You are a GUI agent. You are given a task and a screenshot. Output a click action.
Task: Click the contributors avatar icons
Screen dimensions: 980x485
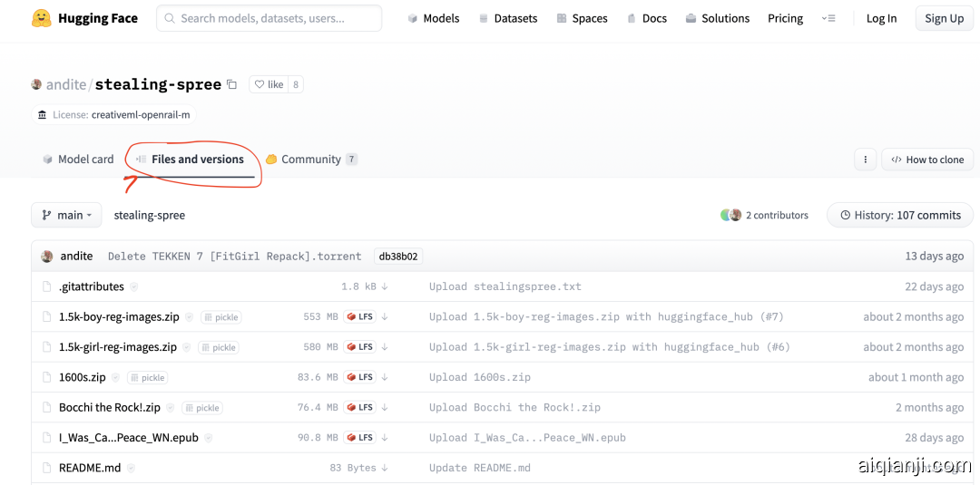pos(731,215)
